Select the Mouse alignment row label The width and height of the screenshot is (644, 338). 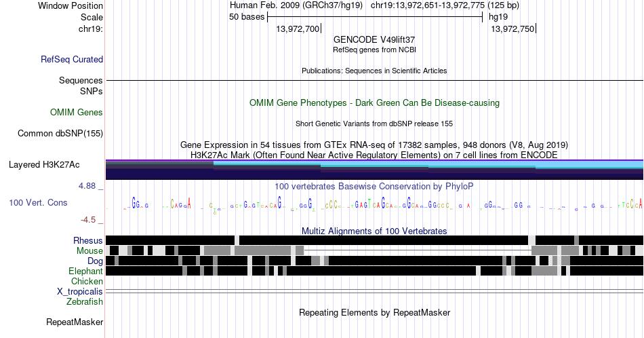click(89, 251)
